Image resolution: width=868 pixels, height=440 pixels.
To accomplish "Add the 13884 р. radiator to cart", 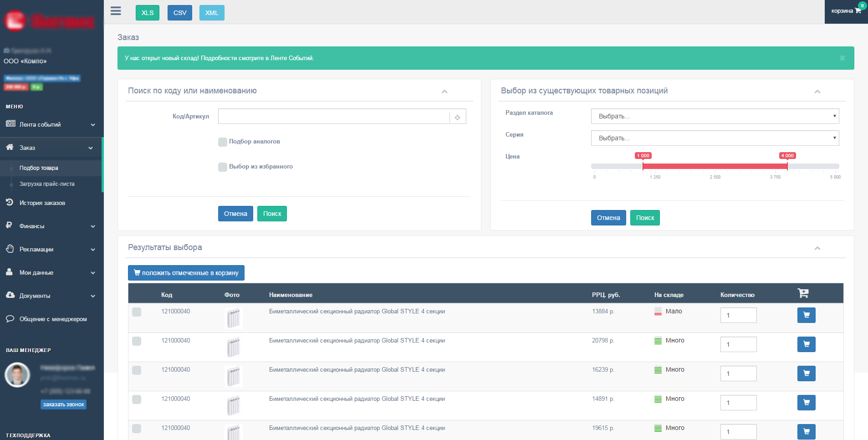I will point(806,315).
